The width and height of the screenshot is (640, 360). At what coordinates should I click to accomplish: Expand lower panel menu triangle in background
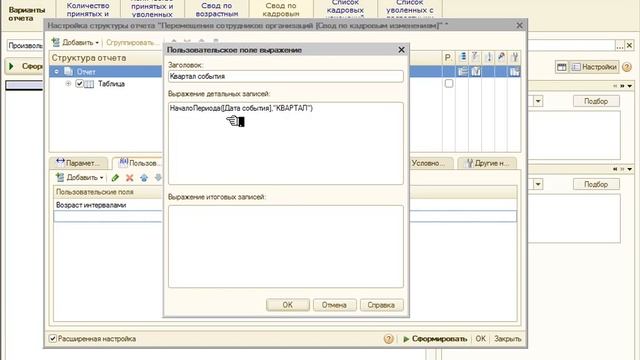[x=630, y=169]
